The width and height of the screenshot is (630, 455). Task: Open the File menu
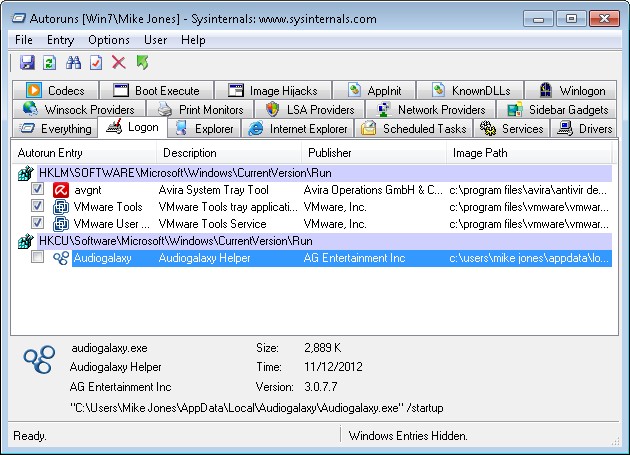24,40
